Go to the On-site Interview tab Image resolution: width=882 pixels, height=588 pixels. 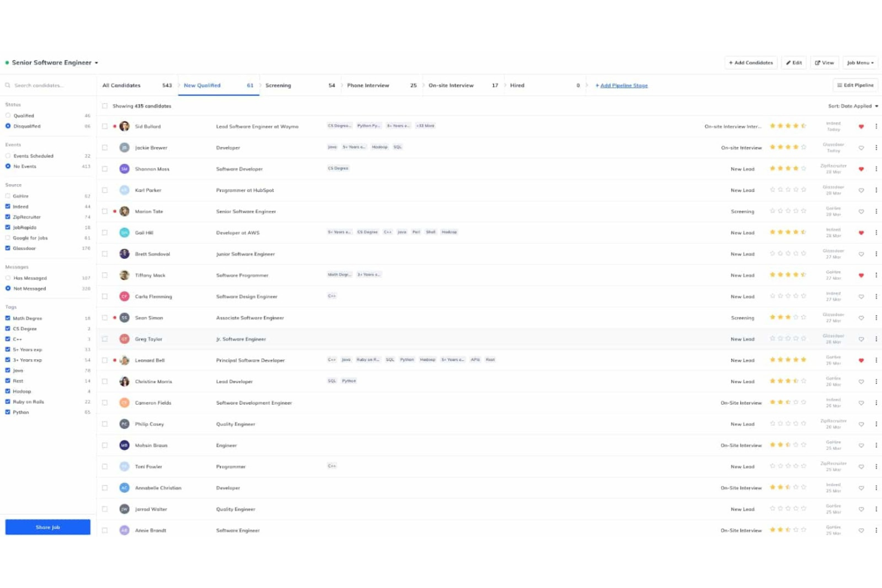click(x=464, y=85)
